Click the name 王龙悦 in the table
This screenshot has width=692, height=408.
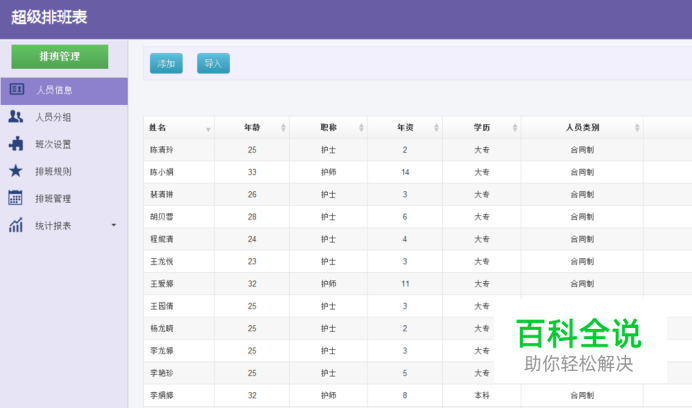tap(162, 261)
